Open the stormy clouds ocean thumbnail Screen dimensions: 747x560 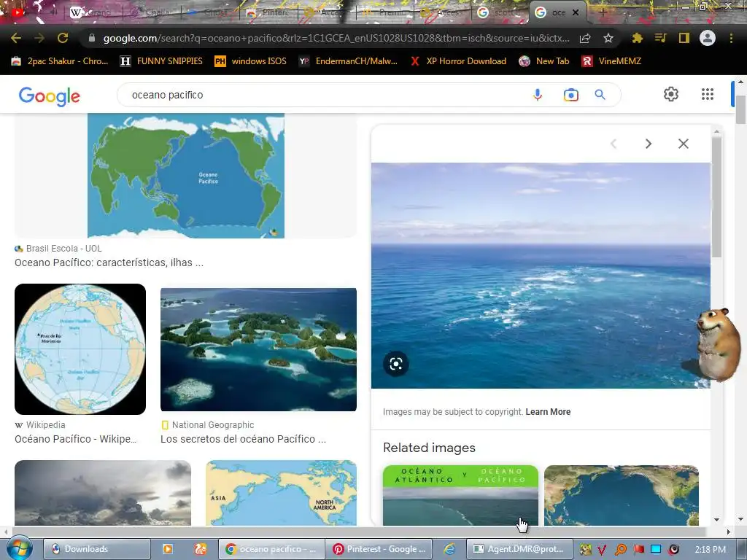pyautogui.click(x=103, y=493)
